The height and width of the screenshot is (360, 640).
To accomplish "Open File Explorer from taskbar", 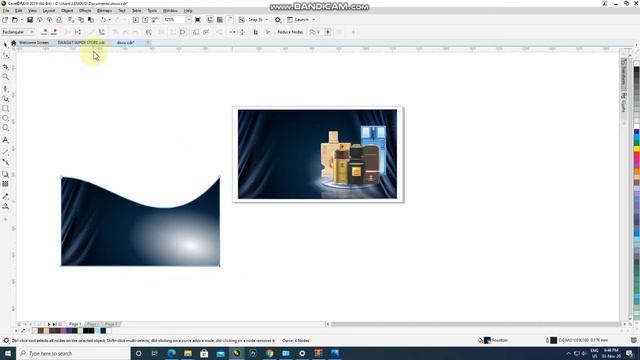I will click(x=188, y=353).
